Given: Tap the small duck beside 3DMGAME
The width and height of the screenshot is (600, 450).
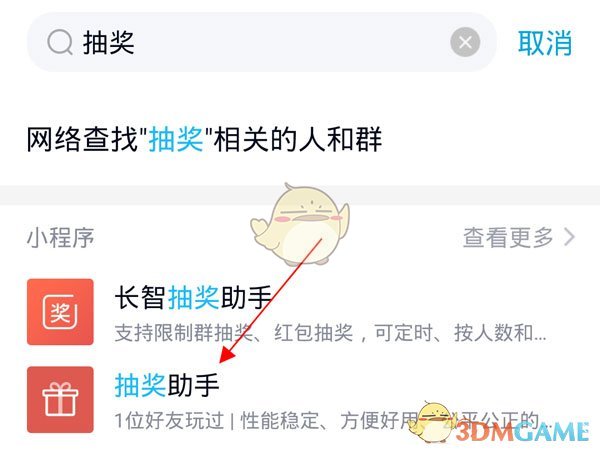Looking at the screenshot, I should 432,422.
